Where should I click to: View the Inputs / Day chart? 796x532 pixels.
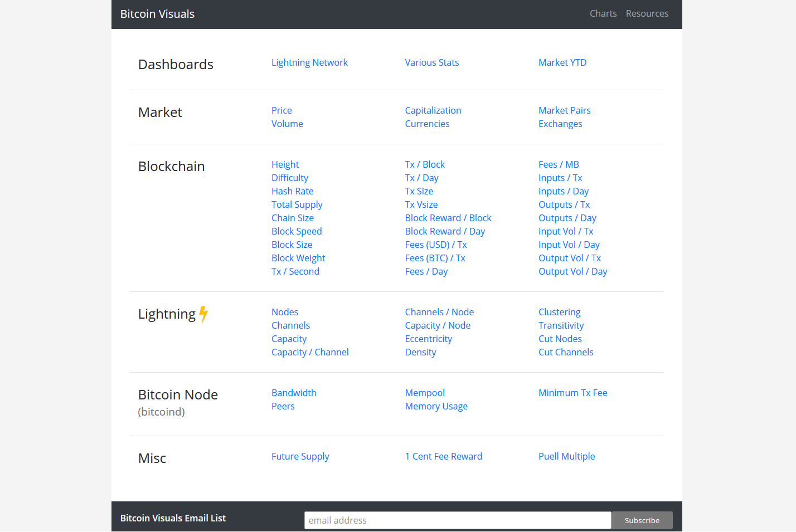[x=564, y=191]
